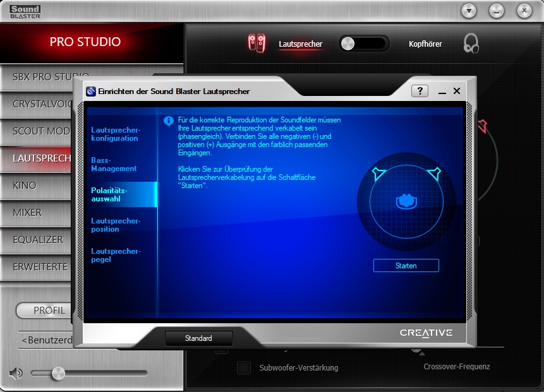This screenshot has width=544, height=392.
Task: Click the PROFIL button
Action: tap(44, 310)
